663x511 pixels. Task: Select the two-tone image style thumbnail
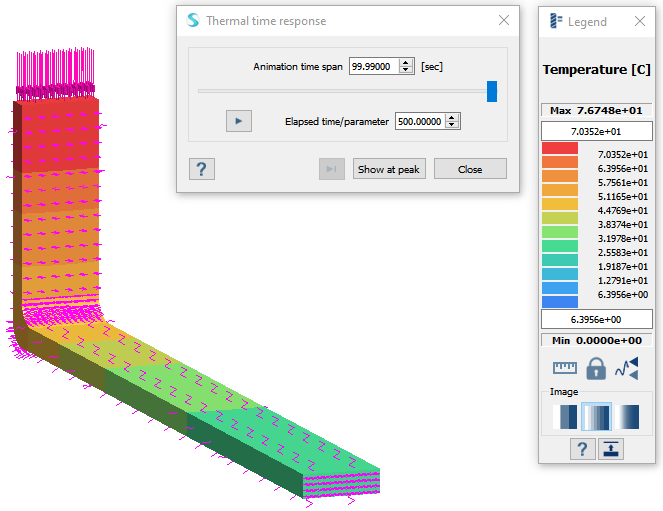[565, 417]
